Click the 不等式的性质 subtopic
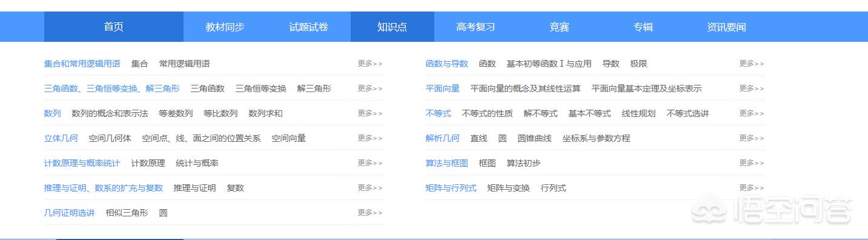The image size is (868, 240). point(488,113)
